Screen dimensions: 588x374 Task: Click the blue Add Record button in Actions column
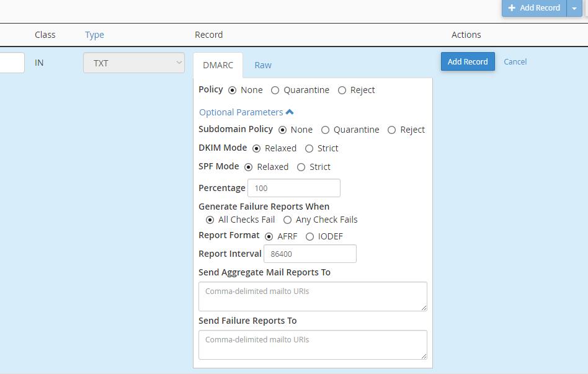click(468, 61)
